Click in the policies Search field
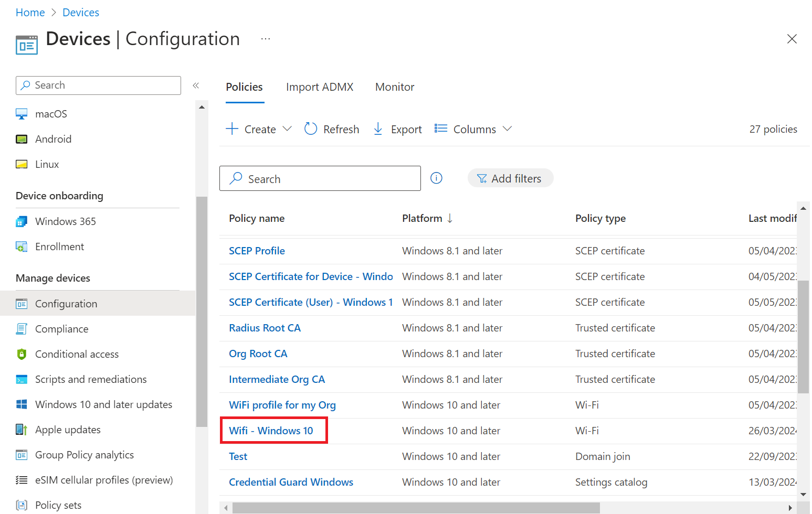 tap(320, 178)
